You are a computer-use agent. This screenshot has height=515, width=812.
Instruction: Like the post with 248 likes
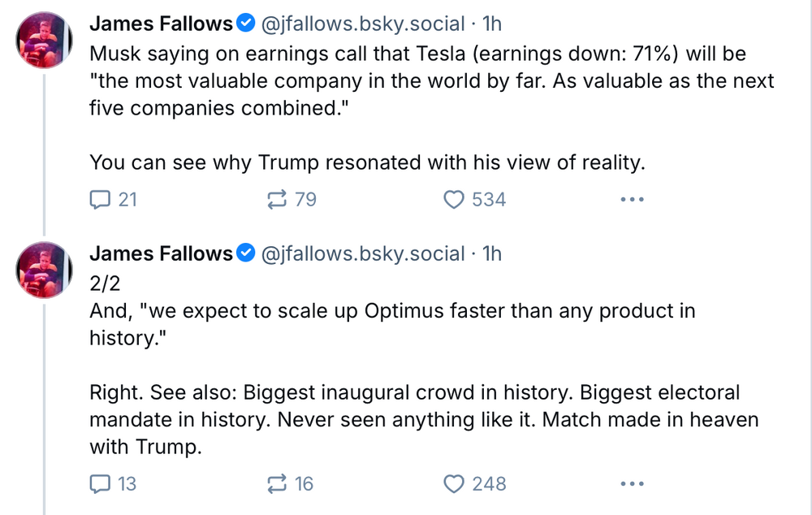click(x=455, y=484)
